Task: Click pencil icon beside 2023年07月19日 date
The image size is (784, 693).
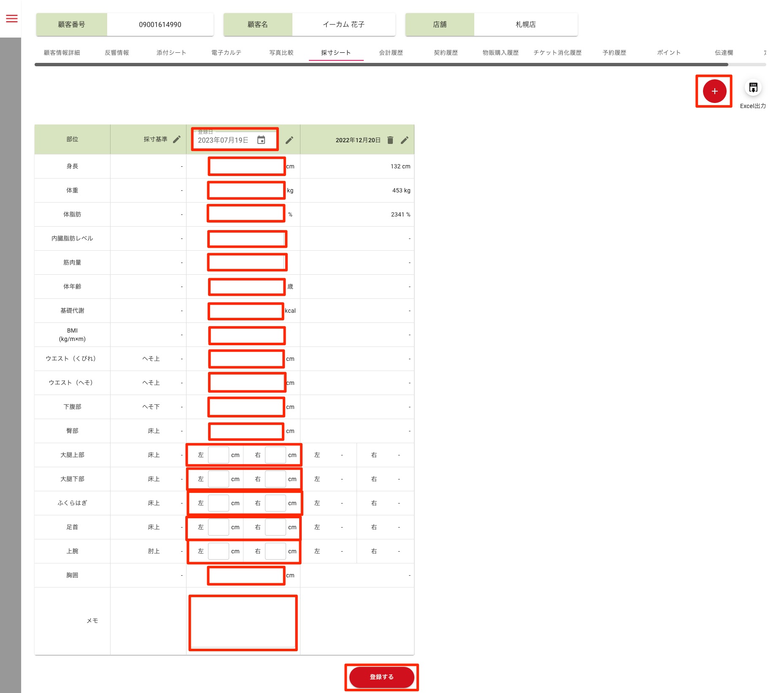Action: point(289,140)
